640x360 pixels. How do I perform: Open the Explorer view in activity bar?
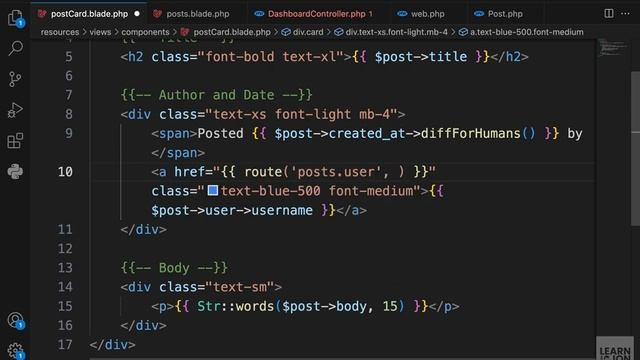click(x=15, y=18)
